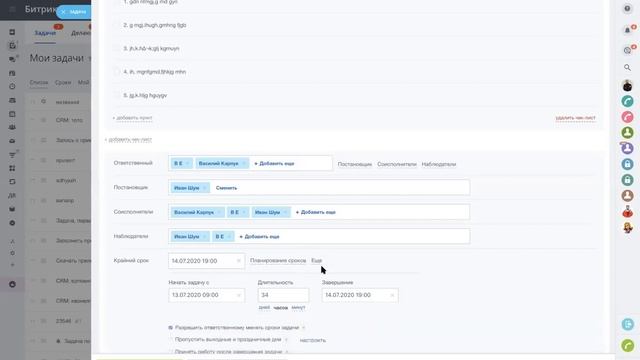
Task: Remove В Е tag from Наблюдатели field
Action: (229, 236)
